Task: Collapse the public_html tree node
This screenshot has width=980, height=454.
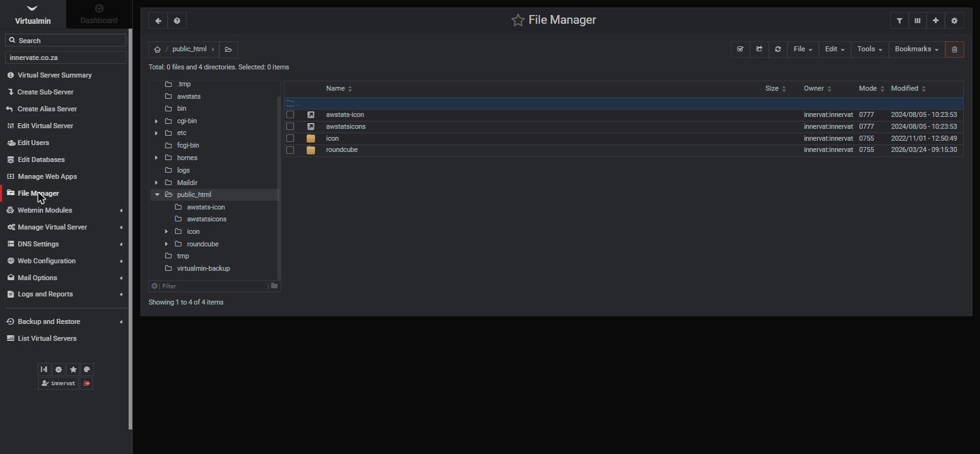Action: pos(157,195)
